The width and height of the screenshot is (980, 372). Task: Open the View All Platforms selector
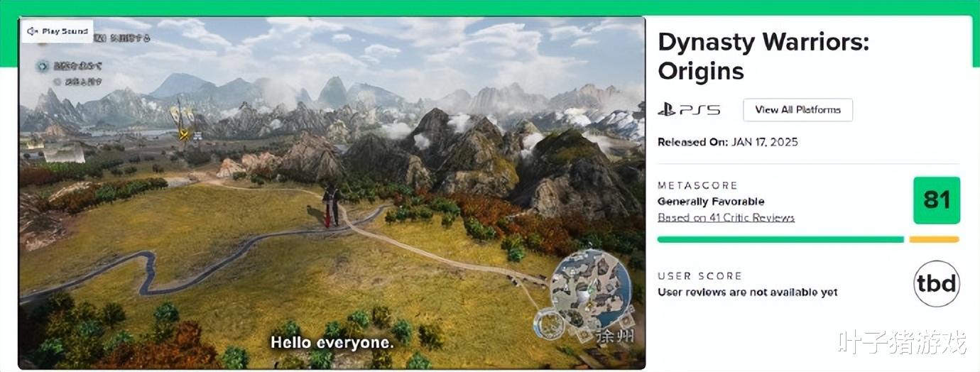(797, 110)
